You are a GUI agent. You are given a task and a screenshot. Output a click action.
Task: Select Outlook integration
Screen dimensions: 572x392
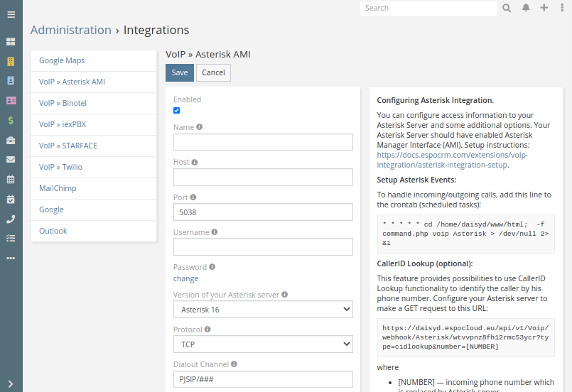coord(94,232)
